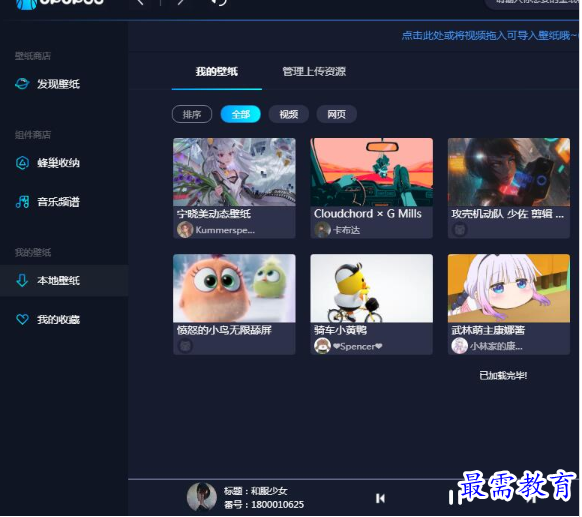
Task: Click the current wallpaper avatar in player bar
Action: point(202,498)
